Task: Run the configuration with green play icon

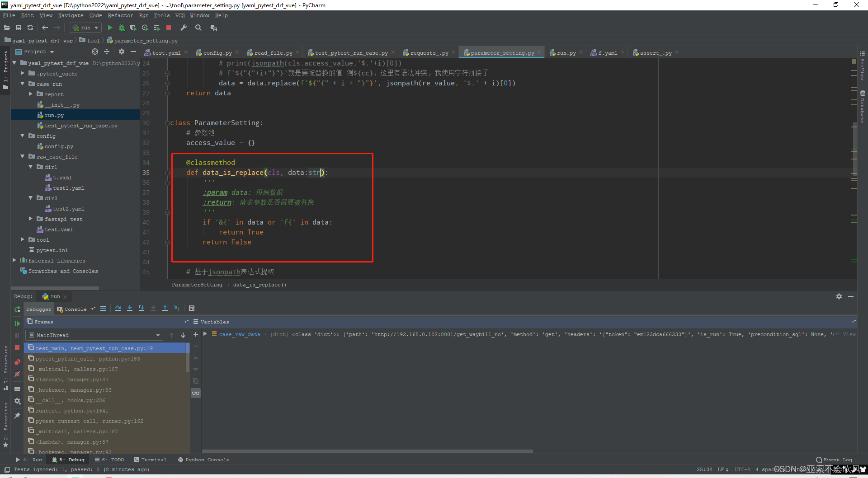Action: point(110,28)
